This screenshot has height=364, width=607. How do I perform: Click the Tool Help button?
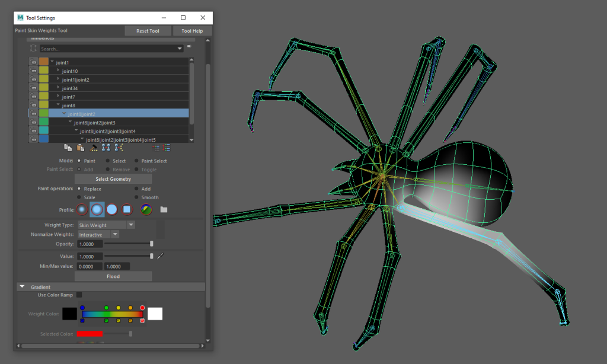193,31
